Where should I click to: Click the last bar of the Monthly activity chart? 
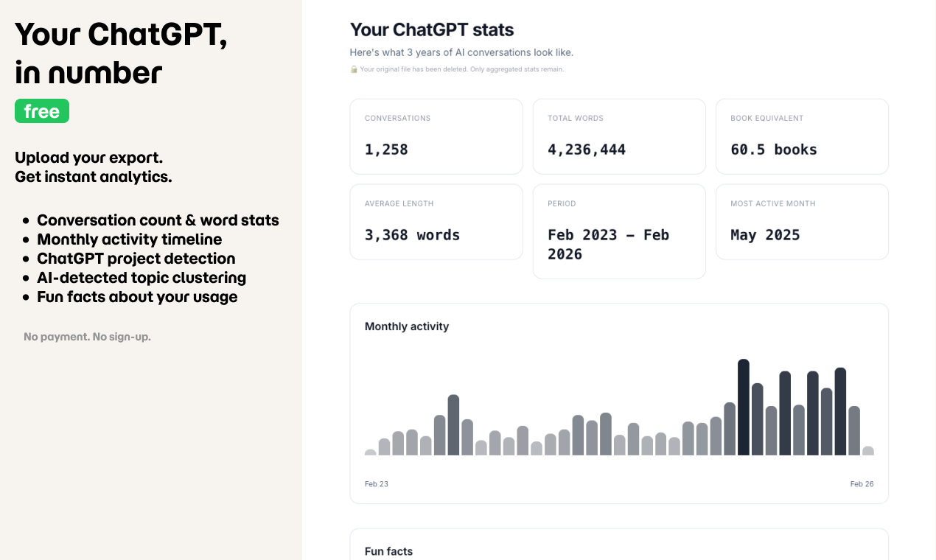point(868,451)
